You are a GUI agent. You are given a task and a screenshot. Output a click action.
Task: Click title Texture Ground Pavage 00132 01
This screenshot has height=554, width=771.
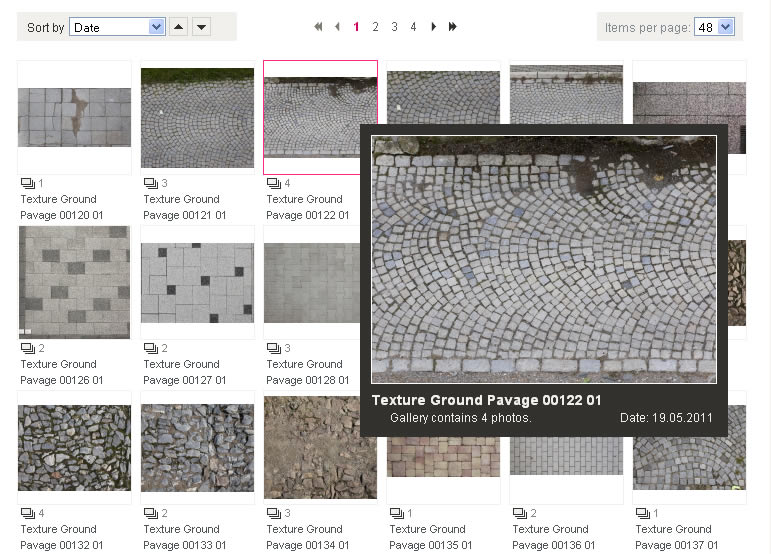click(x=61, y=537)
